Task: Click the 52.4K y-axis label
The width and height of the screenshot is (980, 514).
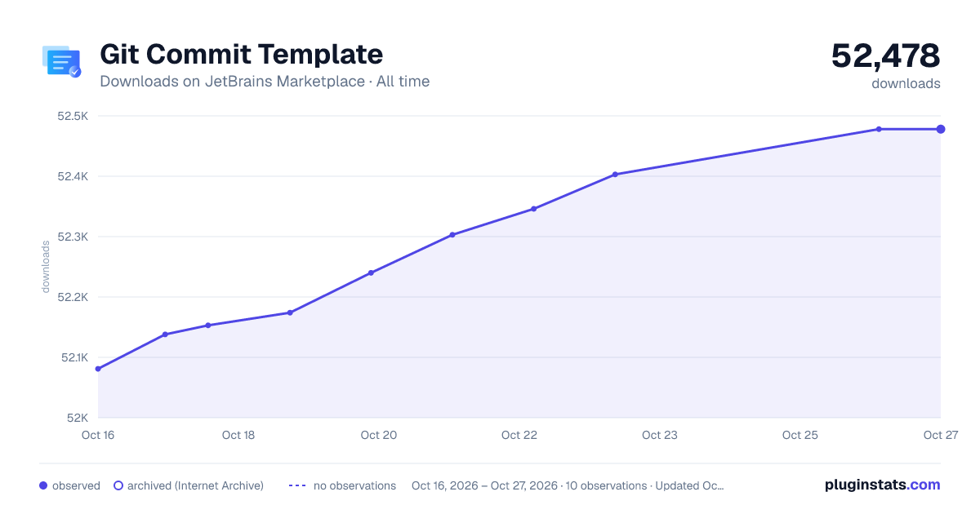Action: point(73,176)
